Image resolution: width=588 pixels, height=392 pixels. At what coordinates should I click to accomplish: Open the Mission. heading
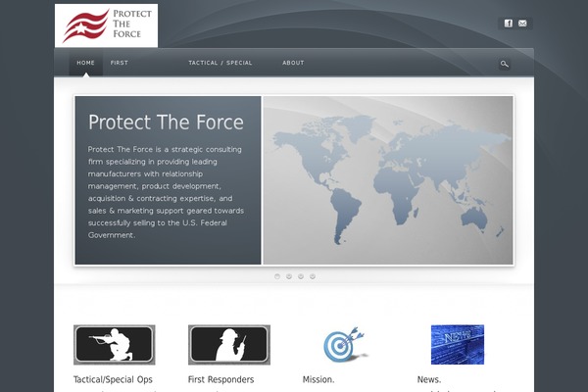coord(318,379)
